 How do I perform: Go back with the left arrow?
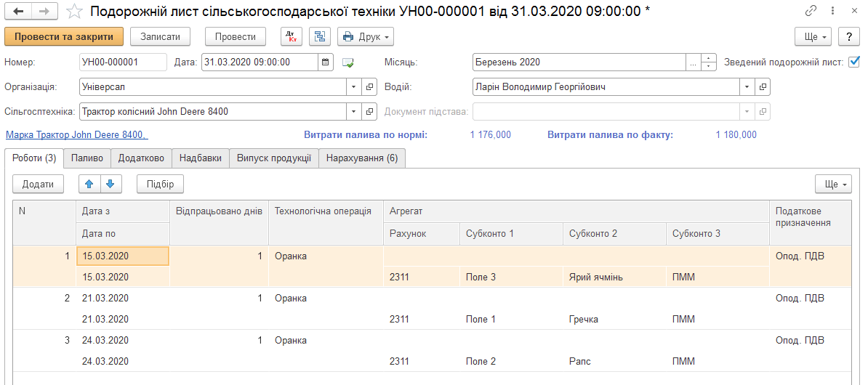pyautogui.click(x=18, y=11)
